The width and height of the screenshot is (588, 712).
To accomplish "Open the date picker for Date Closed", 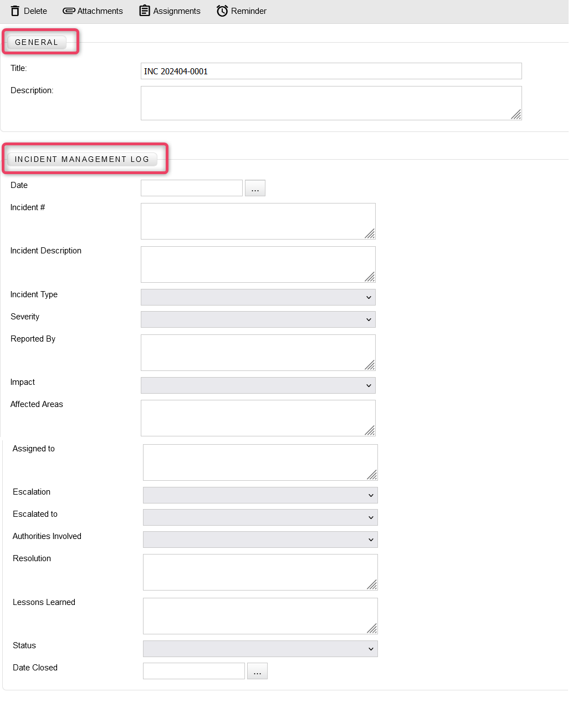I will (257, 672).
